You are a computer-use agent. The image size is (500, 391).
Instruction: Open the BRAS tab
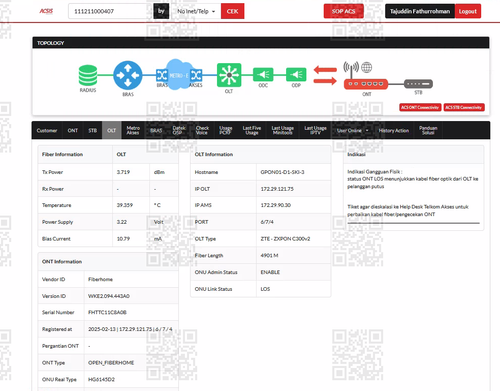pyautogui.click(x=156, y=130)
